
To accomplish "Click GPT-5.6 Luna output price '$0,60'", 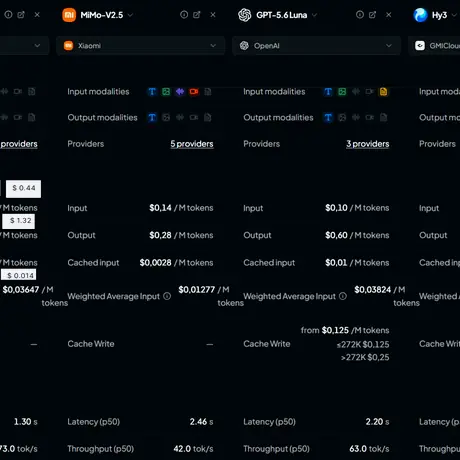I will coord(336,235).
